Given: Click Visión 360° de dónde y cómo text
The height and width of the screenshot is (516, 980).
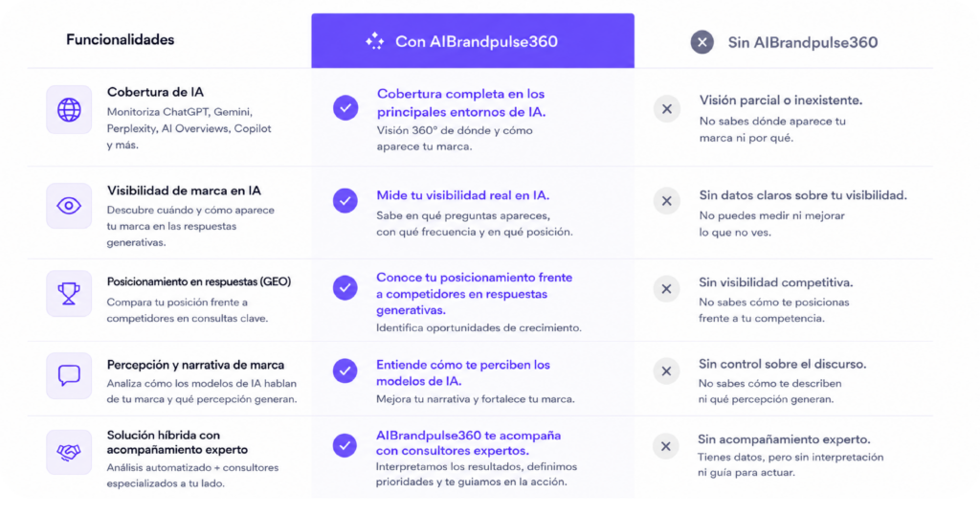Looking at the screenshot, I should point(455,138).
